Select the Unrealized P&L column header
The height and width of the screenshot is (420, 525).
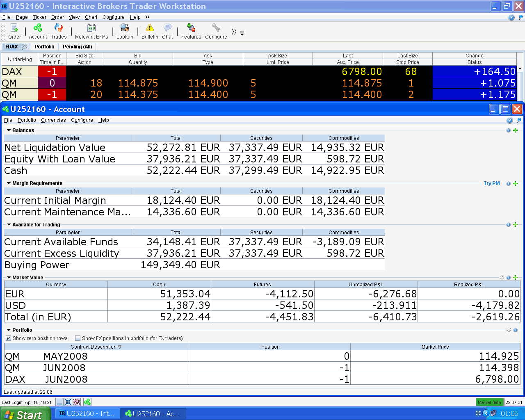(x=366, y=284)
